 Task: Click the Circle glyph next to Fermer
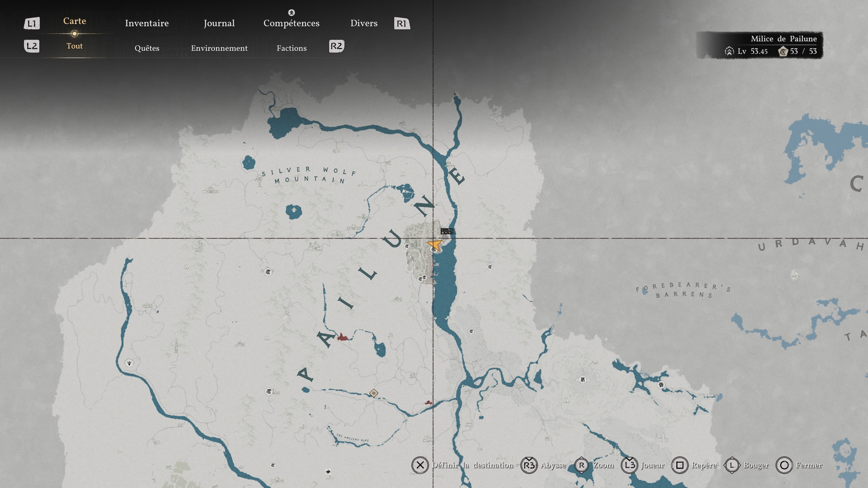(784, 465)
